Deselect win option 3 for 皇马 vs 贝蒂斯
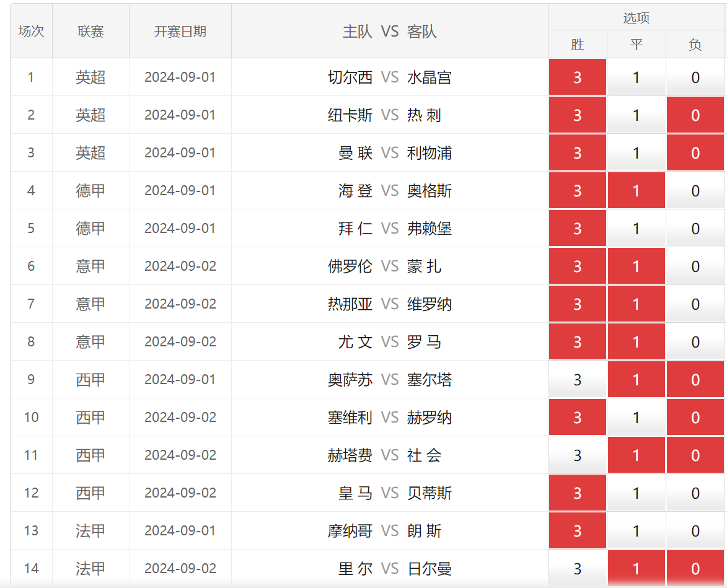Image resolution: width=727 pixels, height=588 pixels. pos(577,493)
